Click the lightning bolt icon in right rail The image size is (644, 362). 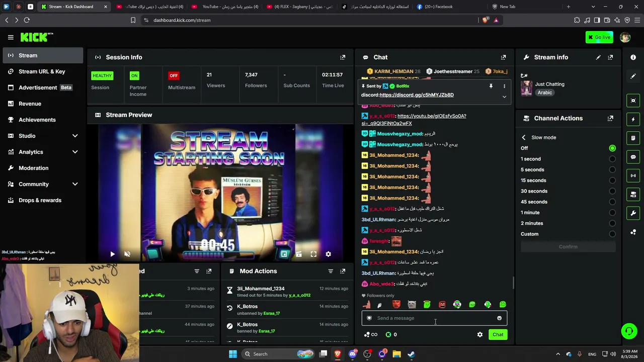pyautogui.click(x=633, y=119)
